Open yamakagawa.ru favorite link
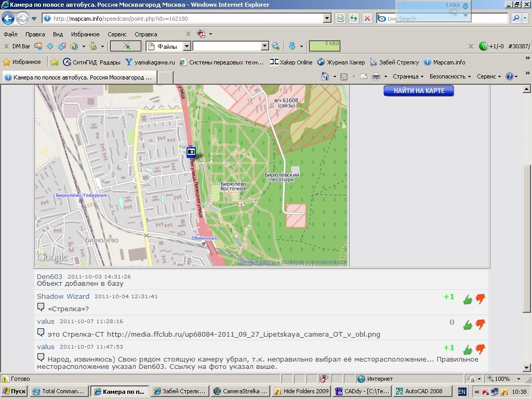Viewport: 532px width, 399px height. tap(150, 62)
